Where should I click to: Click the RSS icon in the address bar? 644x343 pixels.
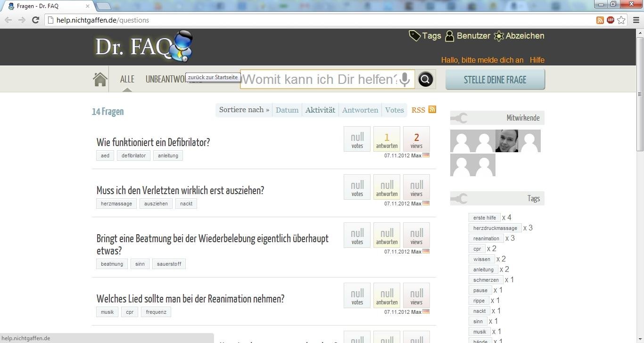tap(600, 20)
